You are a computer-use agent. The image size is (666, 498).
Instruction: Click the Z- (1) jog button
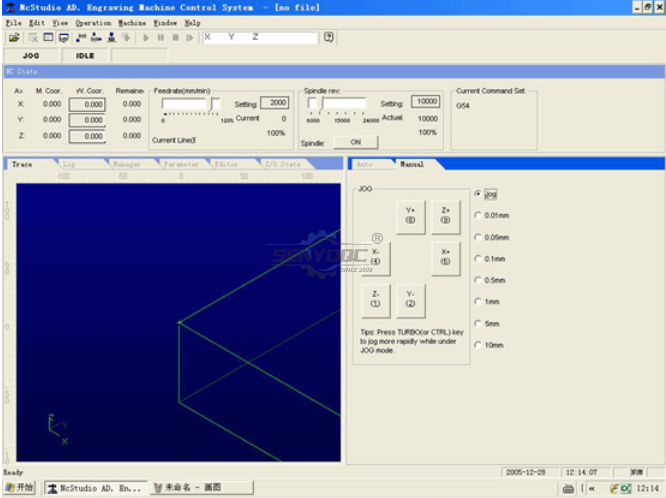375,300
